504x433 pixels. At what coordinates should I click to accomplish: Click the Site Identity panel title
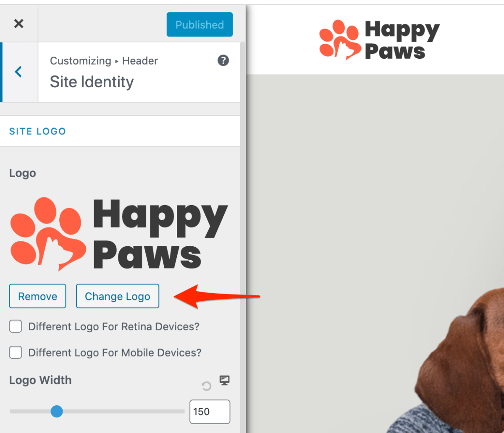coord(92,81)
